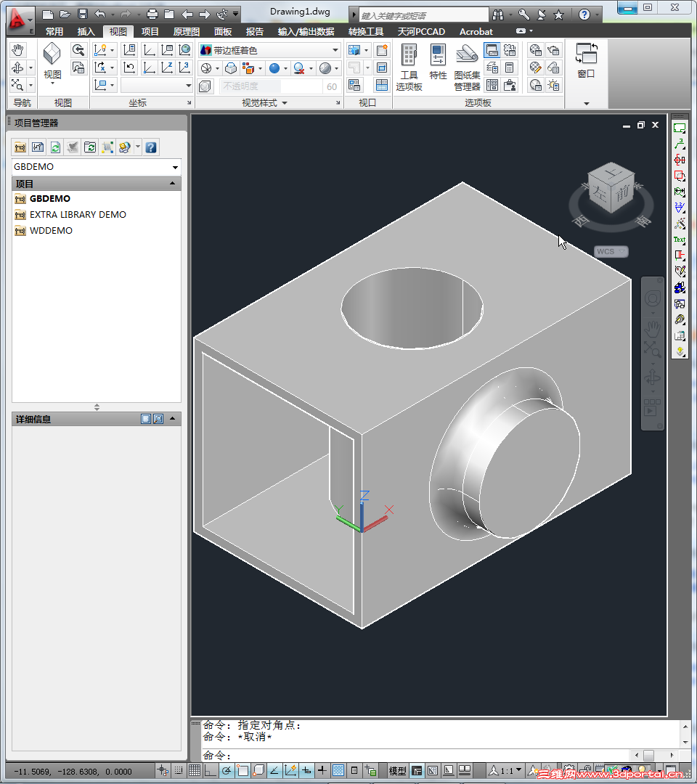Screen dimensions: 697x784
Task: Collapse the 项目 section with the arrow
Action: tap(173, 184)
